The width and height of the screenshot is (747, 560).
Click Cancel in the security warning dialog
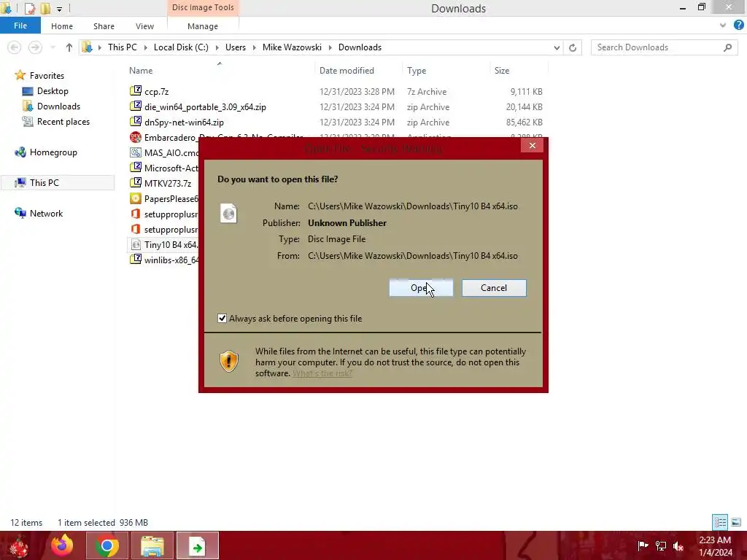494,287
